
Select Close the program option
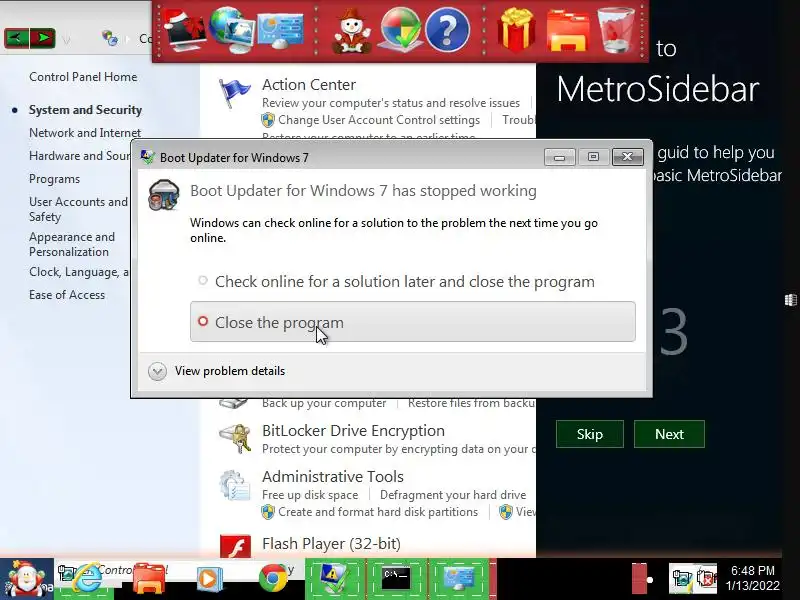coord(412,322)
